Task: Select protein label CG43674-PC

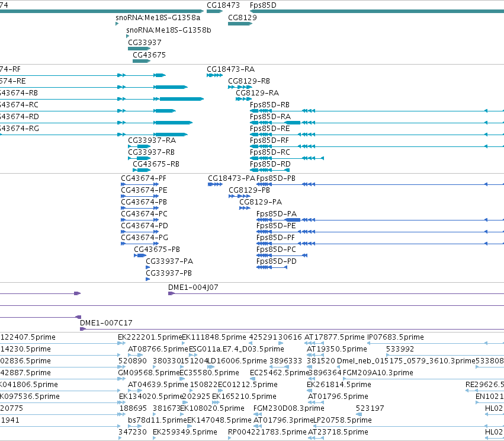Action: (x=144, y=214)
